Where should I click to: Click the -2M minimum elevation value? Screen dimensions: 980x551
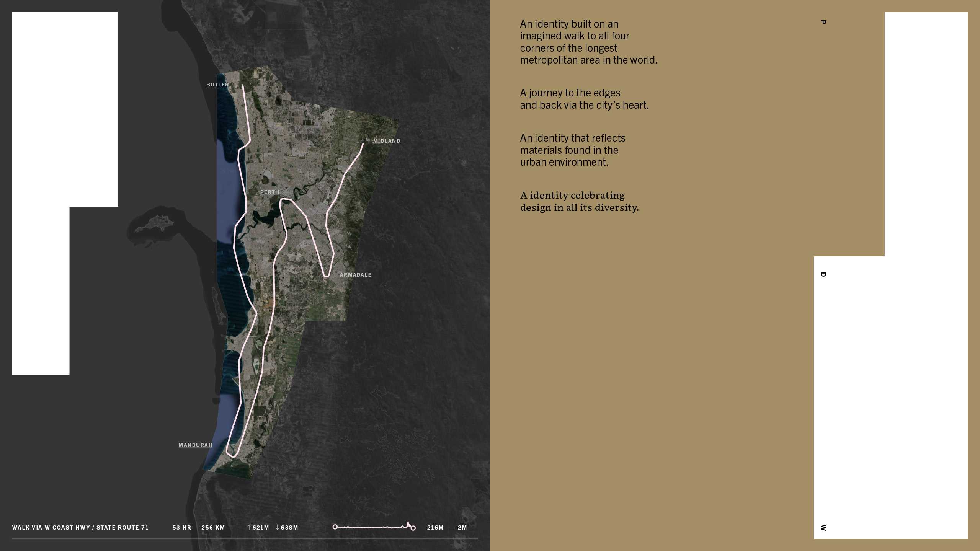461,528
